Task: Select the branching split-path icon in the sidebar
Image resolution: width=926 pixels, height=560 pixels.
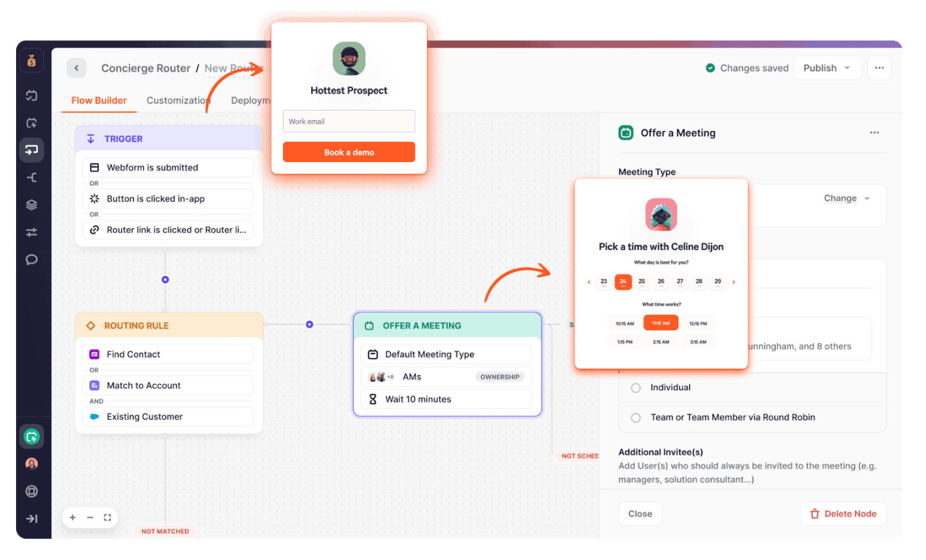Action: point(32,177)
